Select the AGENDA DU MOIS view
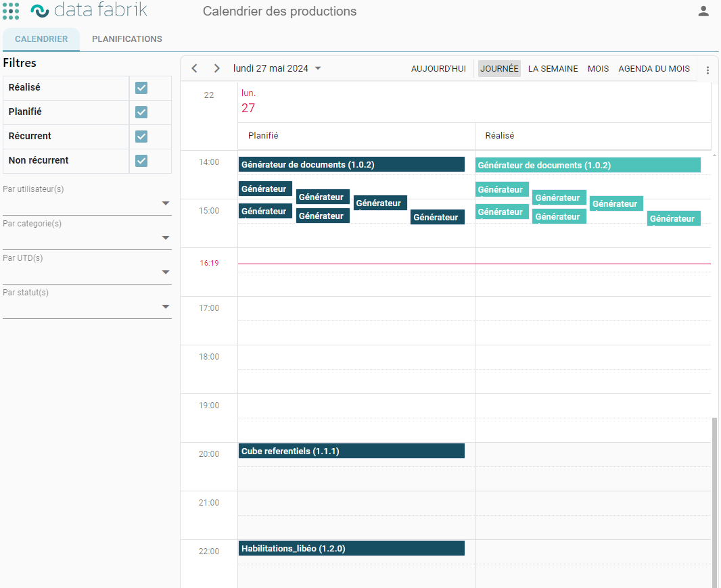The height and width of the screenshot is (588, 721). click(654, 68)
